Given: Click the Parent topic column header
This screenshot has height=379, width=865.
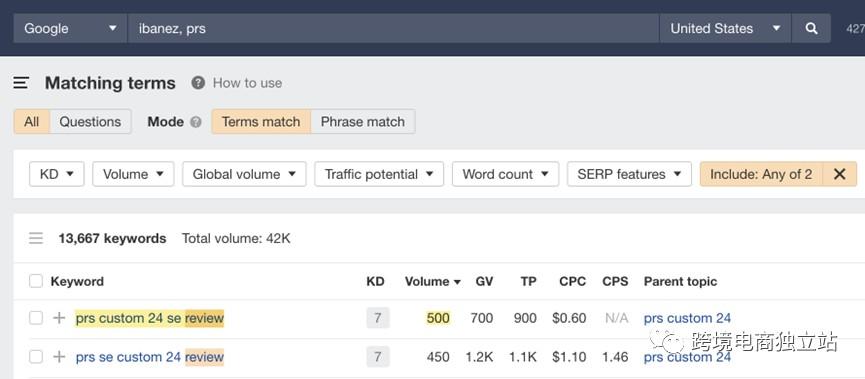Looking at the screenshot, I should [680, 281].
